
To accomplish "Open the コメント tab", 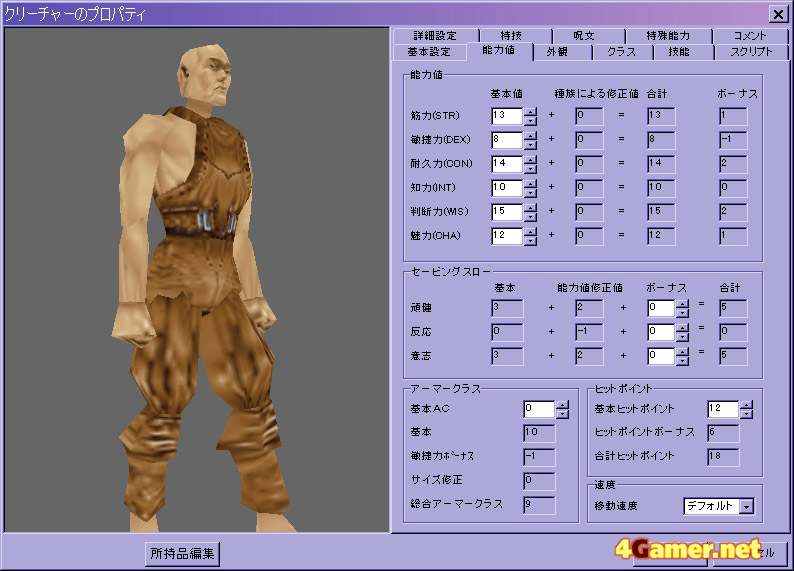I will (750, 36).
